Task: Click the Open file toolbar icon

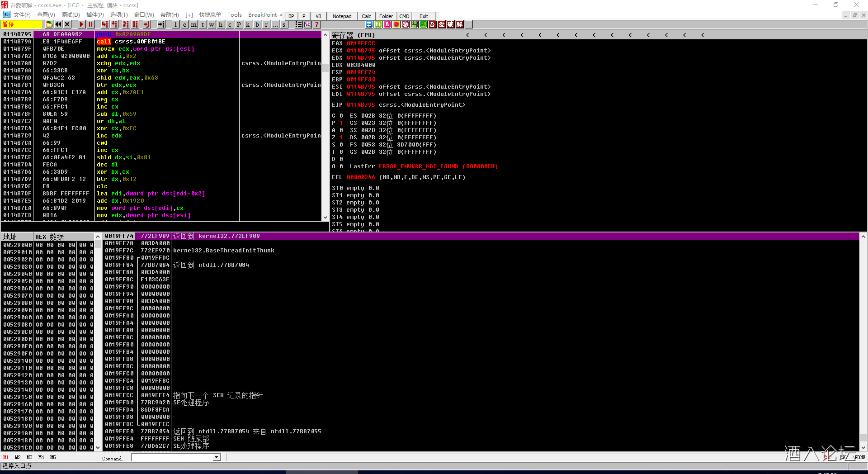Action: click(x=49, y=24)
